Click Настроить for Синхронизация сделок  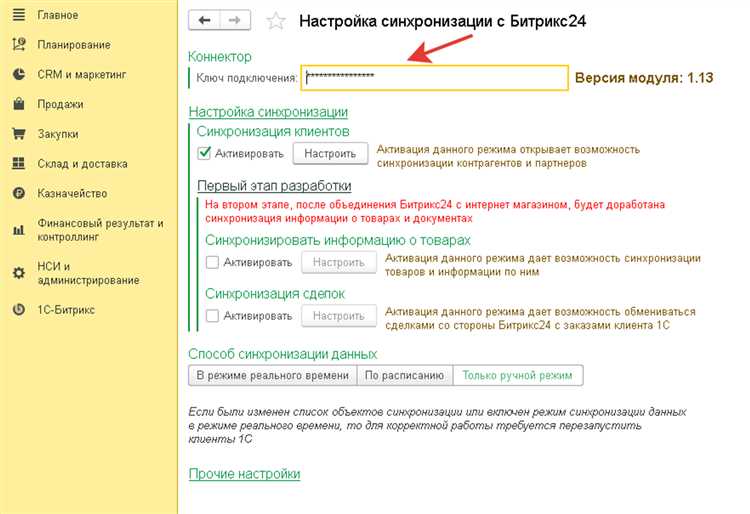(339, 316)
